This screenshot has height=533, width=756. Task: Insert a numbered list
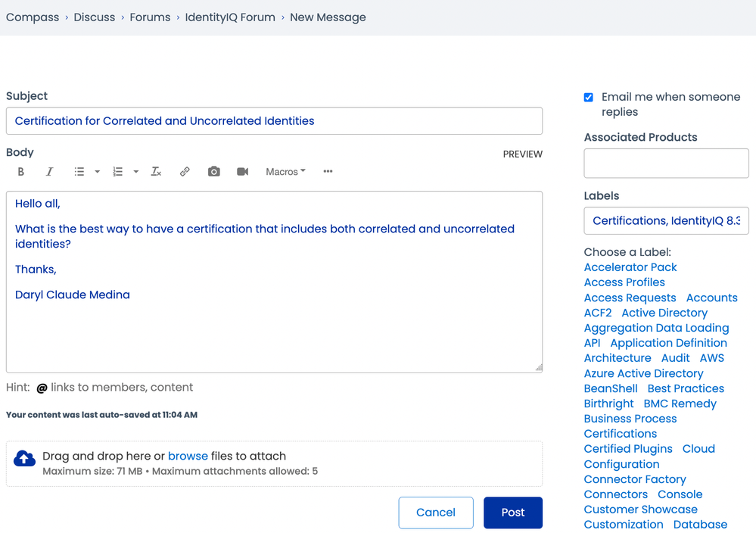[117, 172]
